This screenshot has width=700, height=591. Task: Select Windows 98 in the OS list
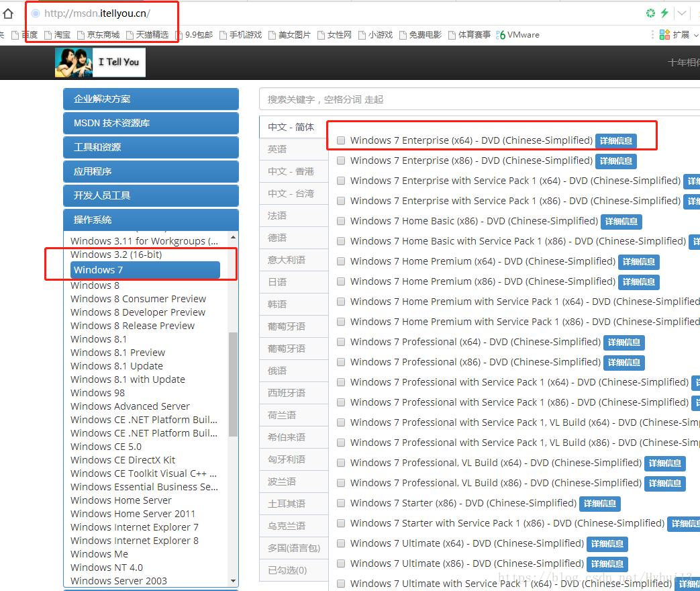[x=98, y=393]
